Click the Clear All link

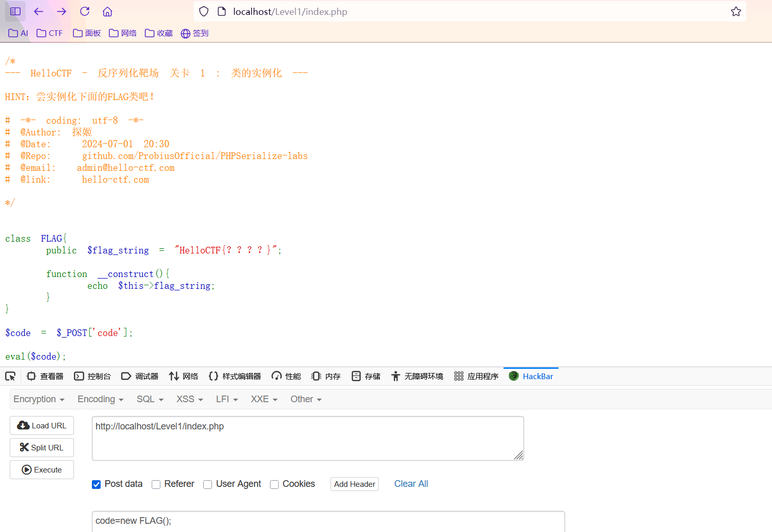tap(411, 484)
